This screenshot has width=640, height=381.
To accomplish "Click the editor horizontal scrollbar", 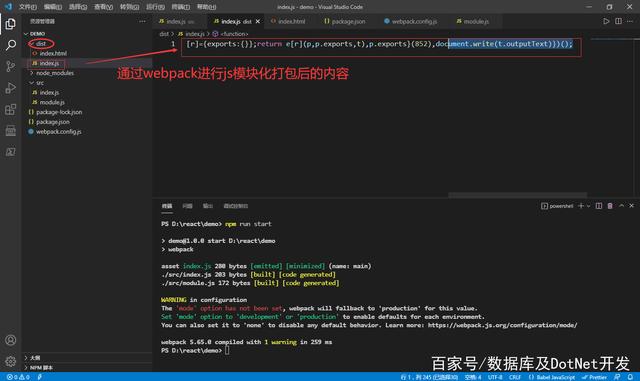I will click(518, 195).
